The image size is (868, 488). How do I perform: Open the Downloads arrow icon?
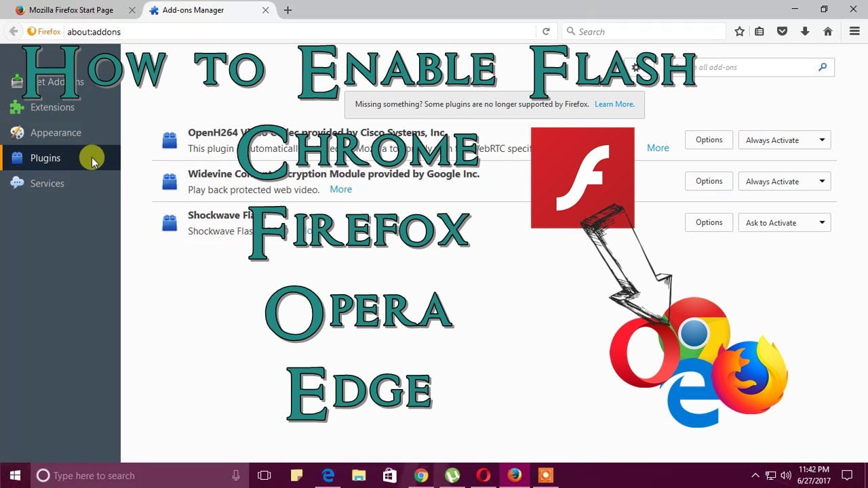(x=805, y=31)
